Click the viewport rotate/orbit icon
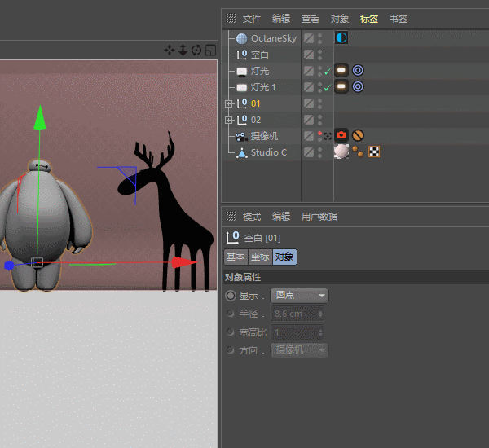 pyautogui.click(x=196, y=50)
